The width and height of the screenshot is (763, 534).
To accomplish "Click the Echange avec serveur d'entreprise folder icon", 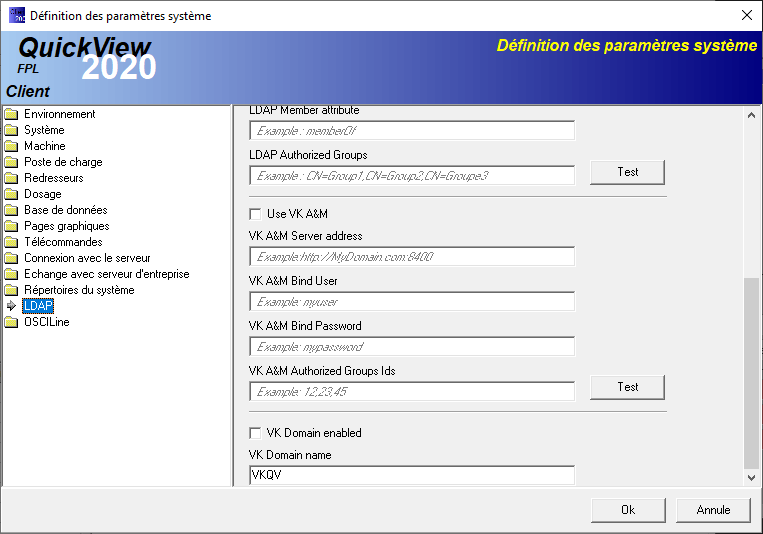I will coord(11,274).
